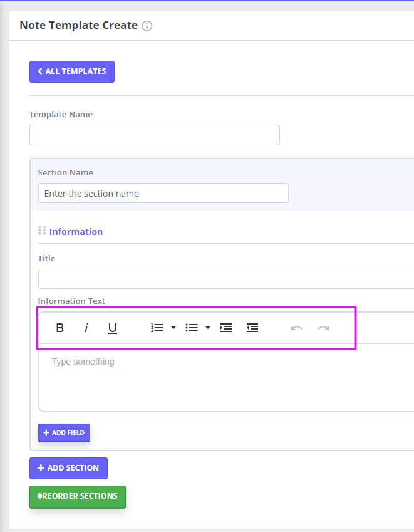Toggle bold formatting in the editor
414x532 pixels.
60,328
